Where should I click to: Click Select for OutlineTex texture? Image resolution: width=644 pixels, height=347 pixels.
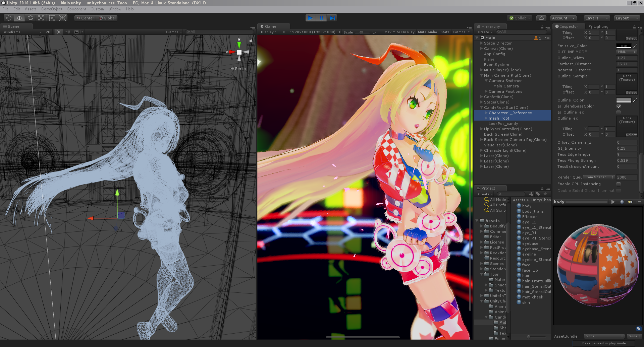click(x=631, y=135)
